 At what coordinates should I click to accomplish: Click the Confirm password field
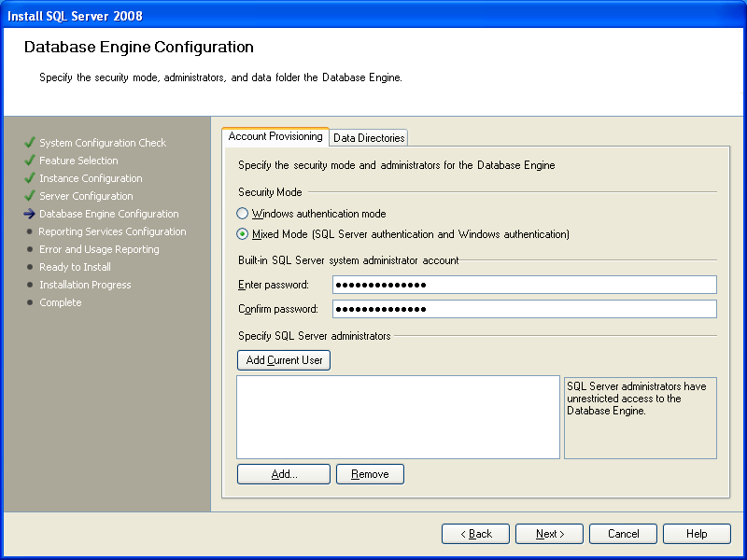(x=525, y=309)
